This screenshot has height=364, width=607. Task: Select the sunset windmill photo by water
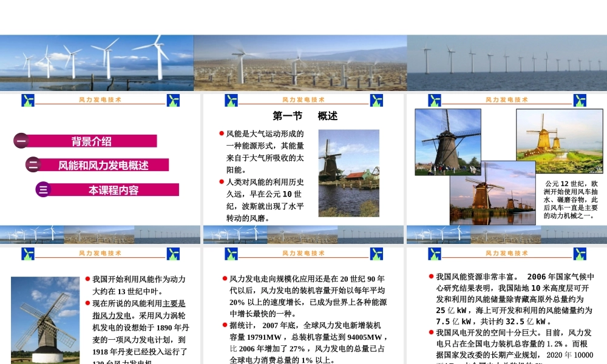point(492,193)
